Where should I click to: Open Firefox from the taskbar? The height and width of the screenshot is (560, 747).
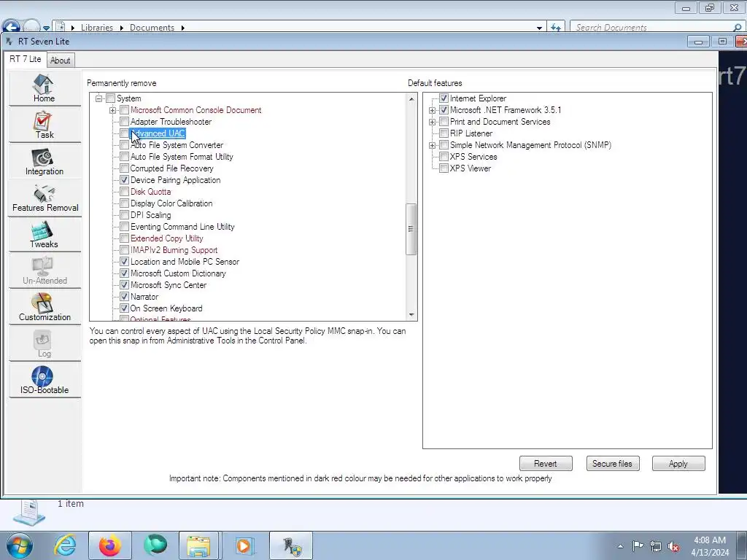click(109, 545)
